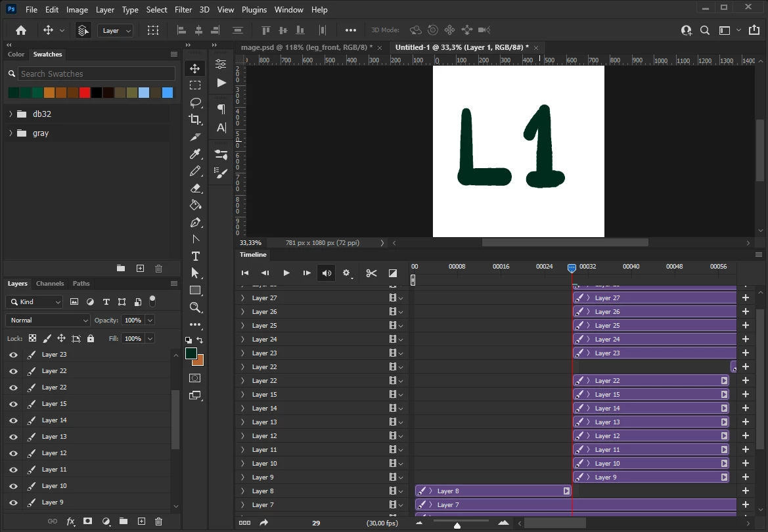768x532 pixels.
Task: Play the timeline
Action: [x=286, y=273]
